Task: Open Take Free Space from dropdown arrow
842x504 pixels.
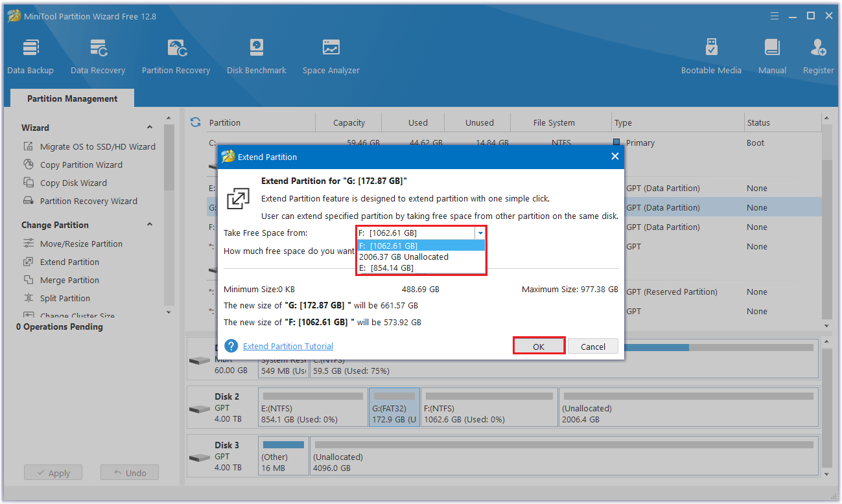Action: coord(480,233)
